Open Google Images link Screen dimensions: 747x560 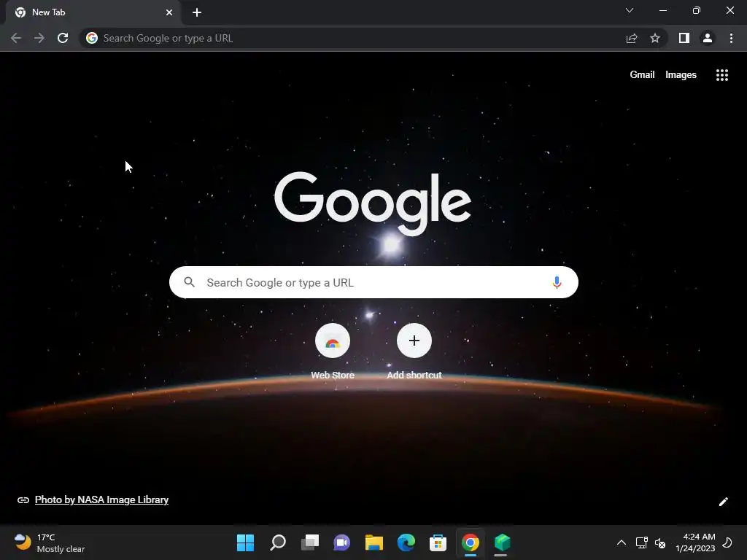coord(681,75)
